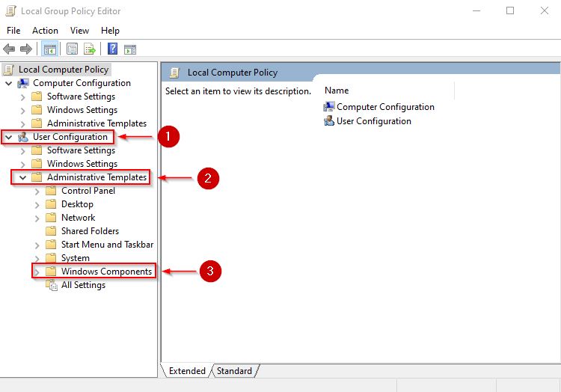Click Windows Components folder icon
Image resolution: width=561 pixels, height=392 pixels.
click(51, 272)
